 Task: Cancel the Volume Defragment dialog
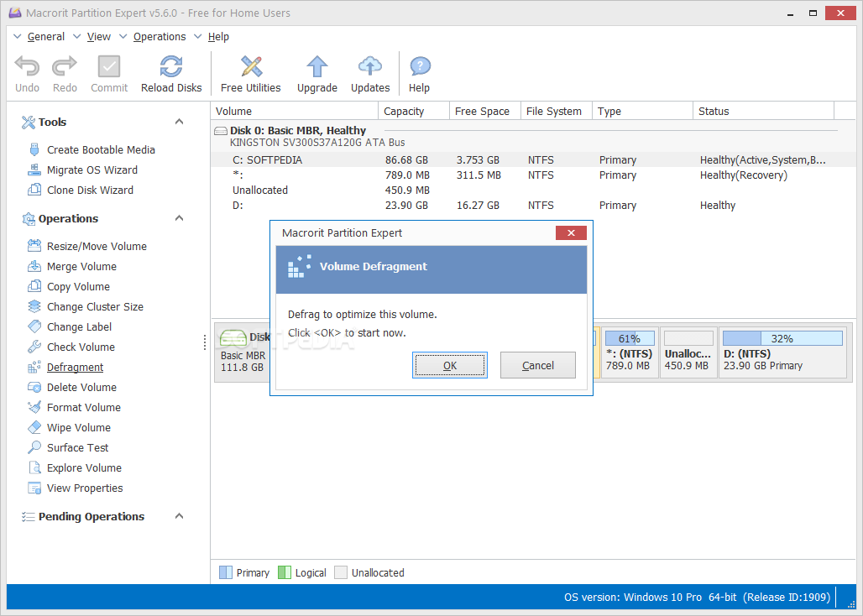[x=538, y=365]
